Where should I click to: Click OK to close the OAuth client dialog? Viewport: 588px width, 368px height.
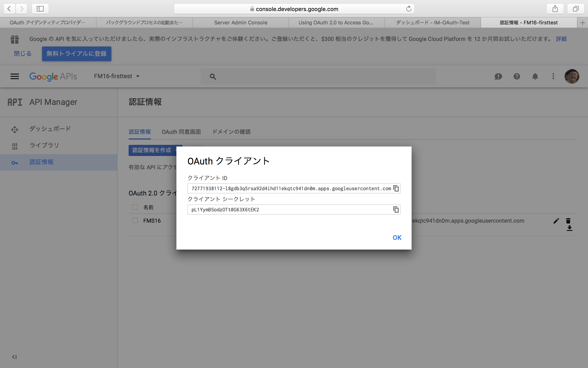pyautogui.click(x=397, y=238)
